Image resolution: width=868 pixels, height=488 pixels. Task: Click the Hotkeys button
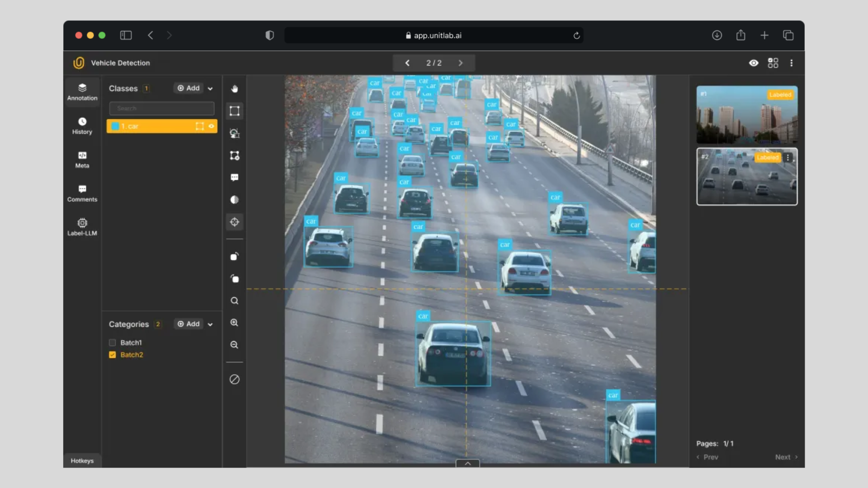pos(82,460)
